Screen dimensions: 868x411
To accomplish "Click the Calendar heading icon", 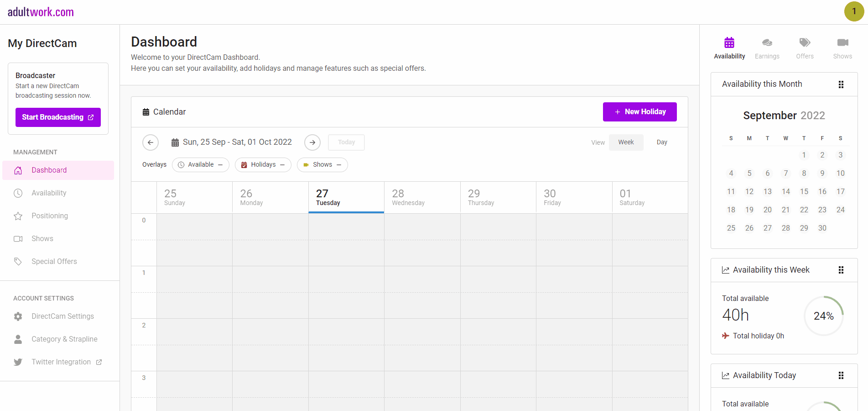I will pos(146,112).
